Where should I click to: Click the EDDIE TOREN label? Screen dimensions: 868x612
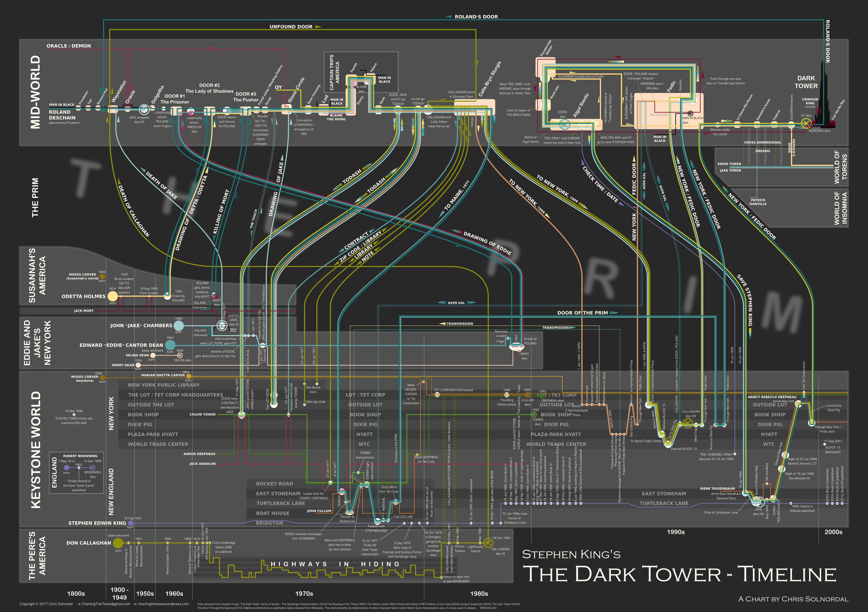729,164
